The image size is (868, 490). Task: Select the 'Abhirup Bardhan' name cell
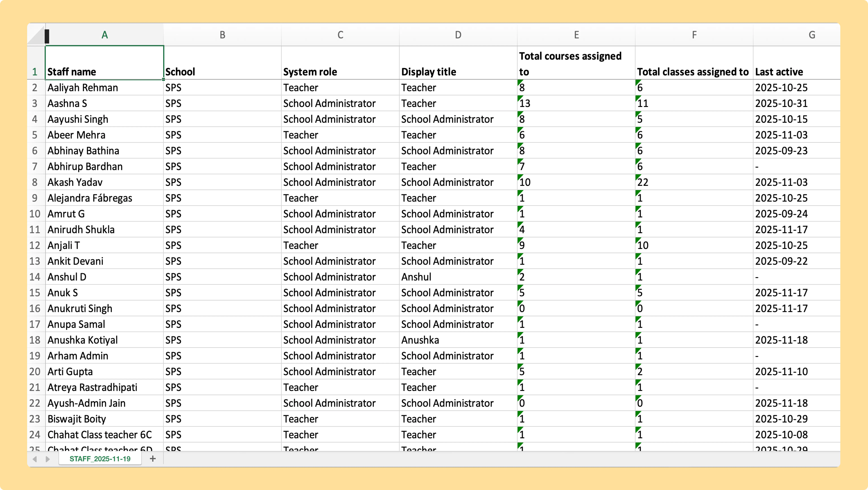pos(104,166)
